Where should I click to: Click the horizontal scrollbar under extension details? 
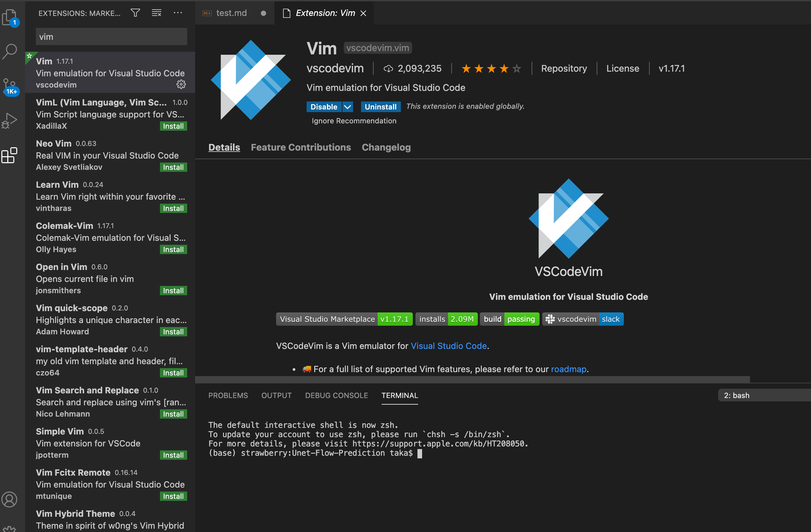472,379
